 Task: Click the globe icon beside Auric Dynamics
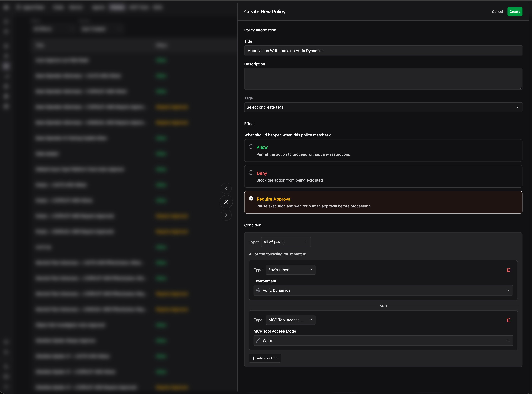[258, 290]
